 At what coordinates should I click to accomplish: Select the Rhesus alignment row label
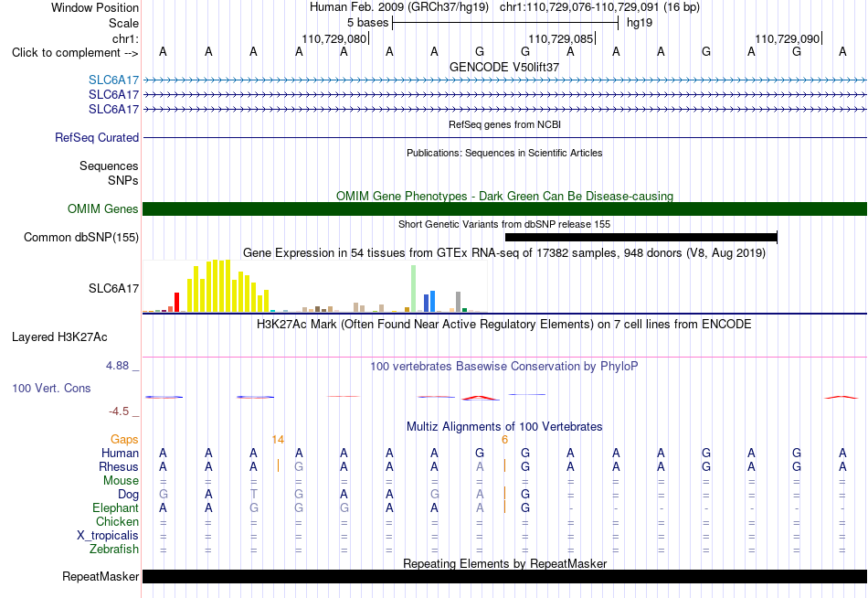[x=119, y=466]
